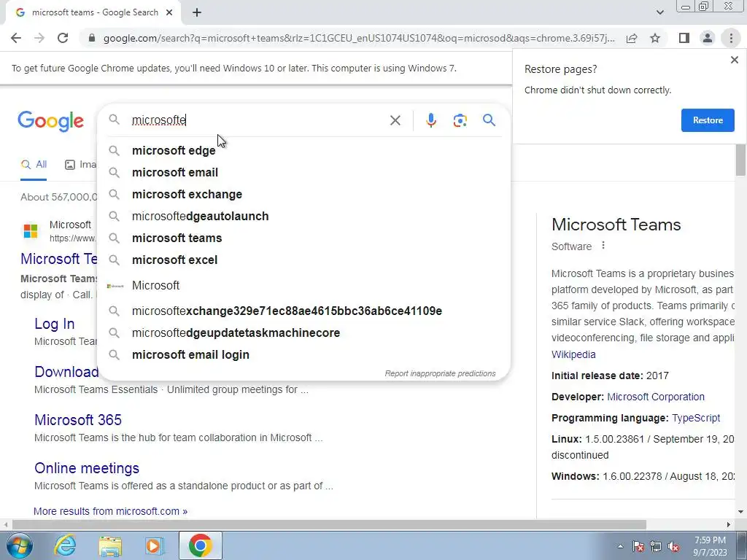Click the Chrome taskbar icon
This screenshot has width=747, height=560.
[x=200, y=545]
